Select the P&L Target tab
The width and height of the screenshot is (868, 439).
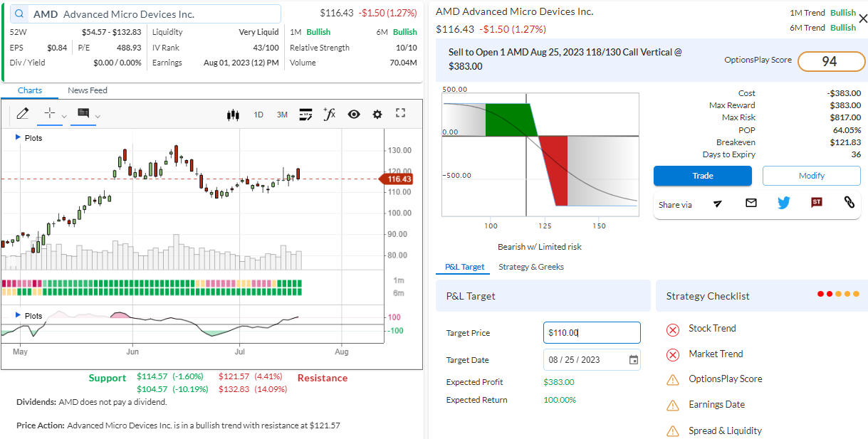pos(465,267)
